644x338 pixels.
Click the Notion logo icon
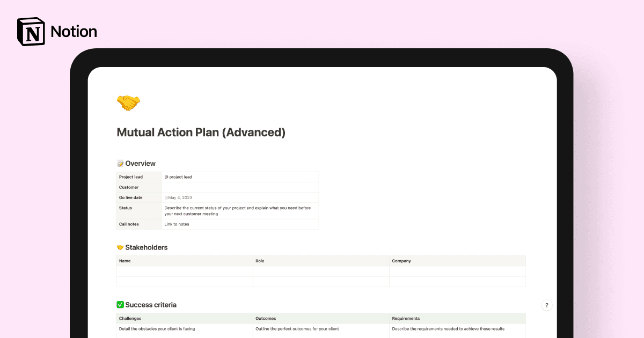31,31
